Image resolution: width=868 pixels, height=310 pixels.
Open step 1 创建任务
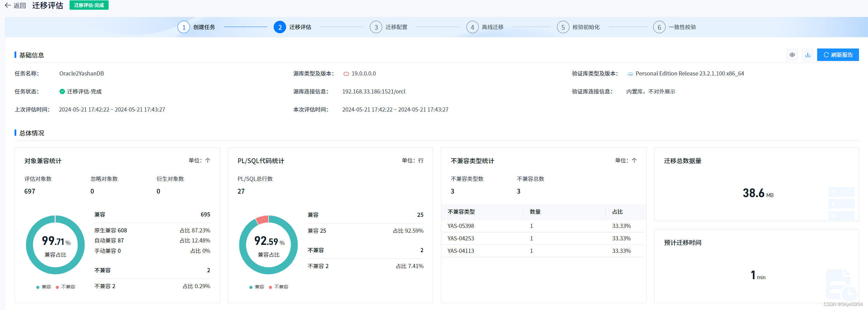(x=196, y=27)
